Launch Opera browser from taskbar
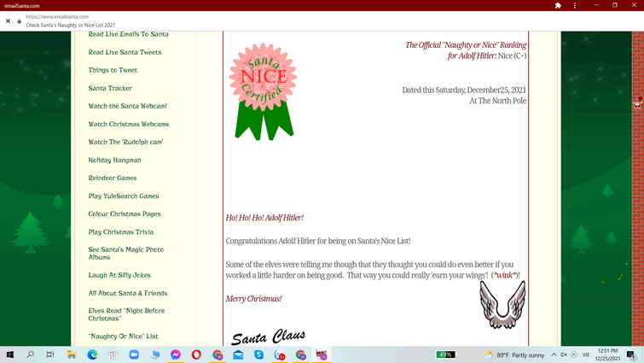Screen dimensions: 644x363 [x=196, y=354]
